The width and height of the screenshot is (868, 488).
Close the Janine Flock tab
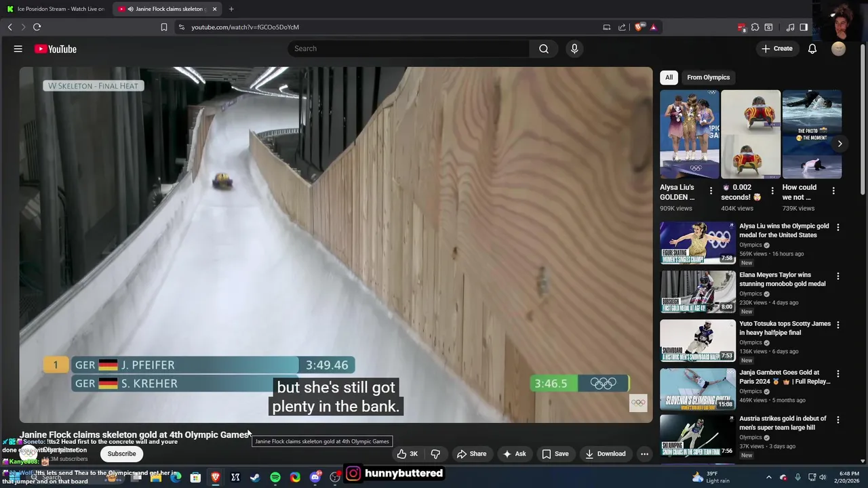(x=214, y=9)
